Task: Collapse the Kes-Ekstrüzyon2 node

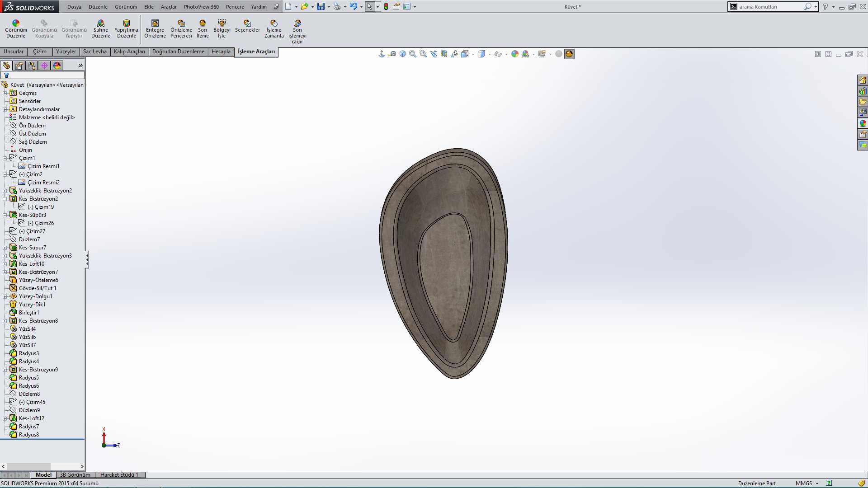Action: click(5, 199)
